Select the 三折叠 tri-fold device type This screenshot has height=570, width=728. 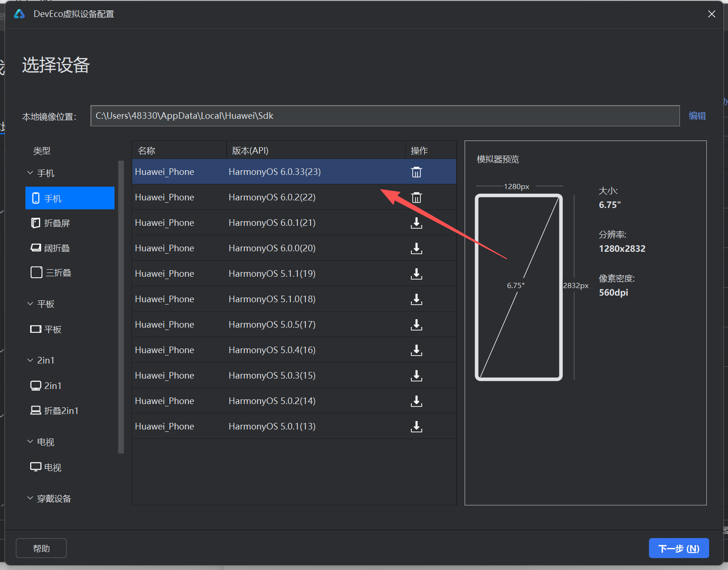[70, 273]
